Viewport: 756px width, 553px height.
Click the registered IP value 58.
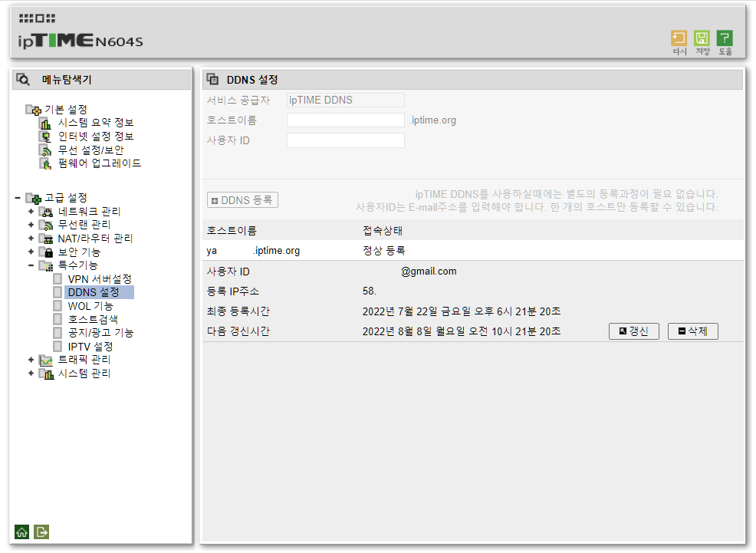(x=370, y=291)
